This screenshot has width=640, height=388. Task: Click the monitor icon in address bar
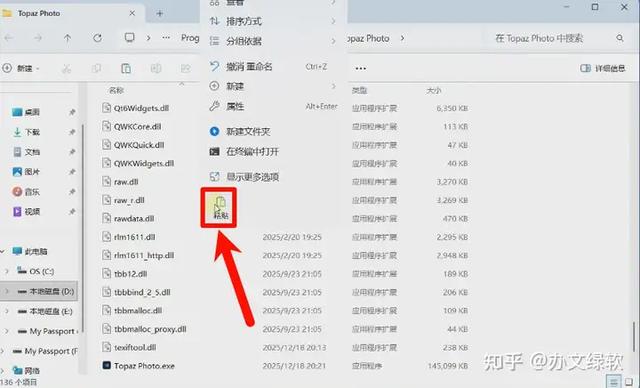coord(129,38)
